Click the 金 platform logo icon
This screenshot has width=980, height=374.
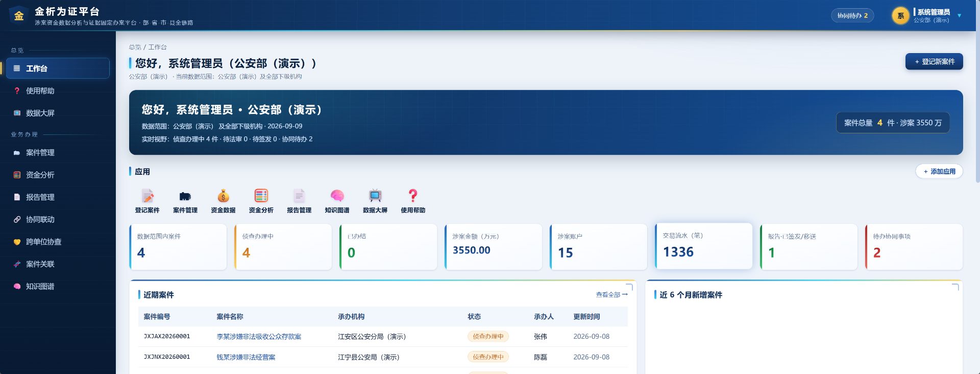click(19, 15)
